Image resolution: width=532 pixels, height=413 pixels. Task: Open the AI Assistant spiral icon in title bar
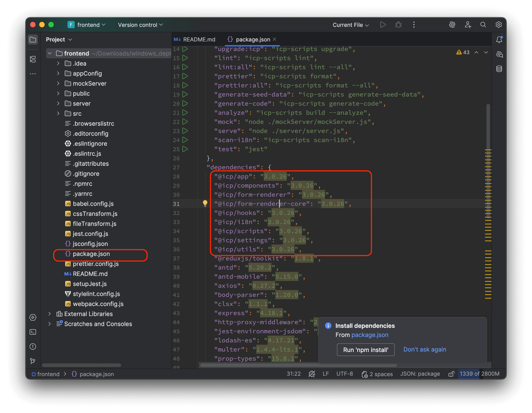[452, 25]
